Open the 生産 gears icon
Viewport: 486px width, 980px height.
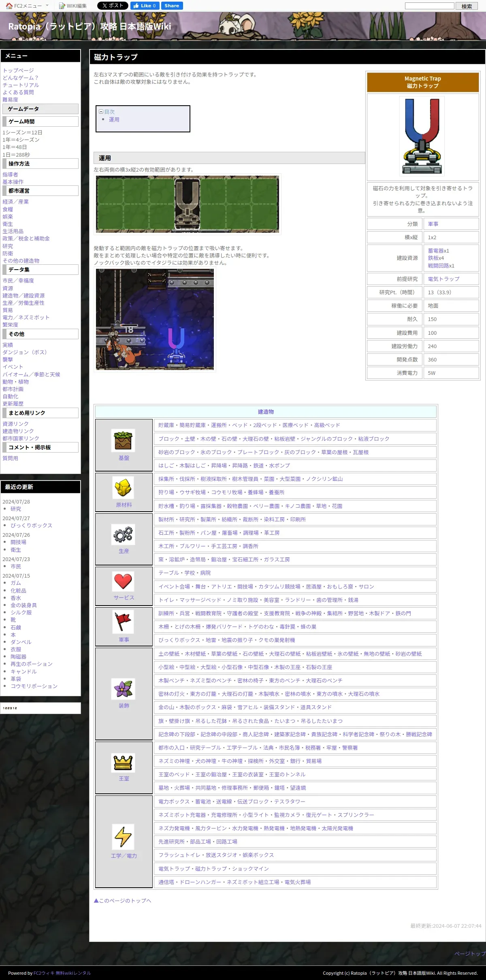point(123,534)
